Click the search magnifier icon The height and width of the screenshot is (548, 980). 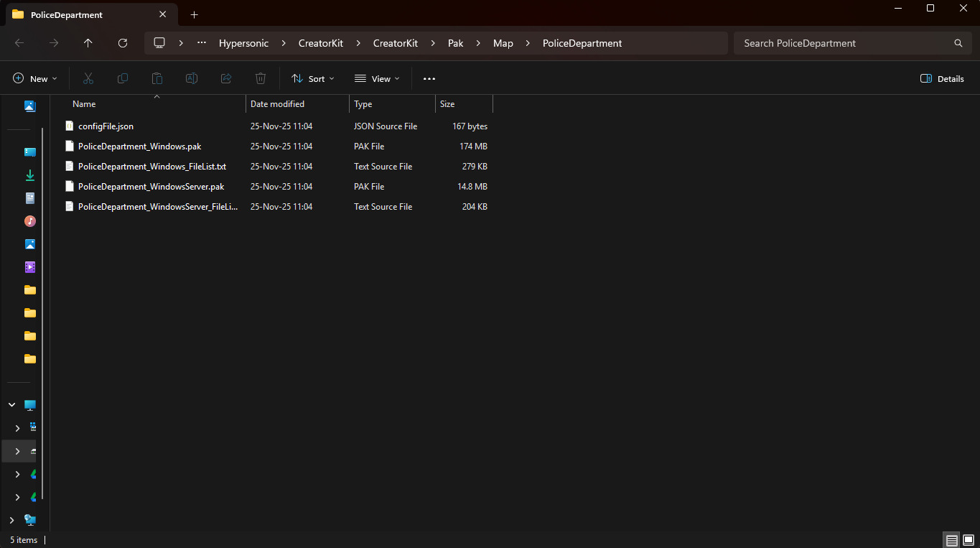point(958,43)
